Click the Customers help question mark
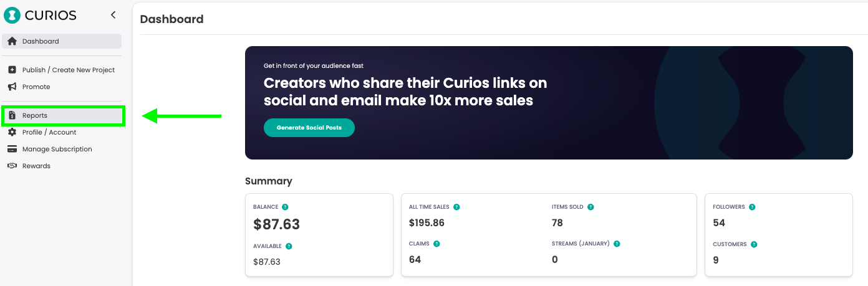 pyautogui.click(x=754, y=244)
